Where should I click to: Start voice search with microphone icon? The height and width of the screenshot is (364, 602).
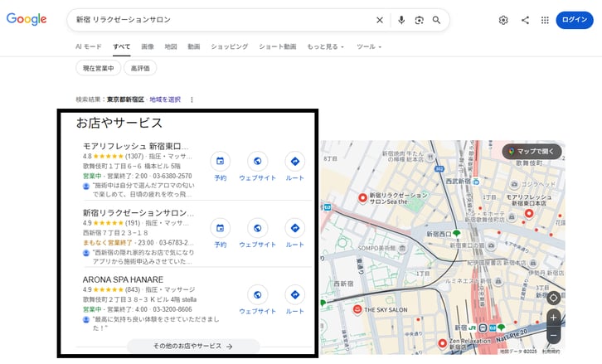(401, 20)
